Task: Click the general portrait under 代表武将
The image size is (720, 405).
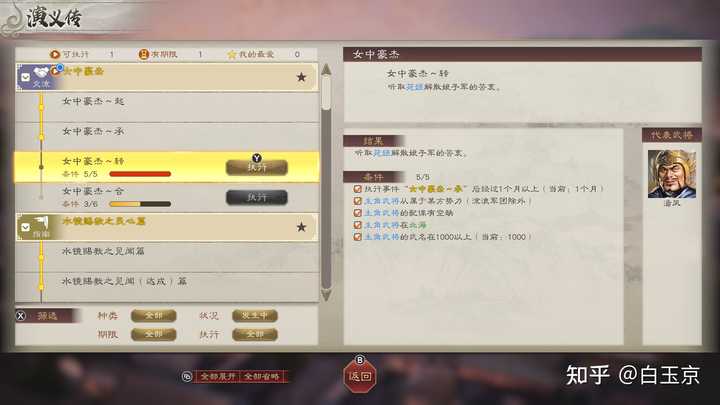Action: (x=672, y=174)
